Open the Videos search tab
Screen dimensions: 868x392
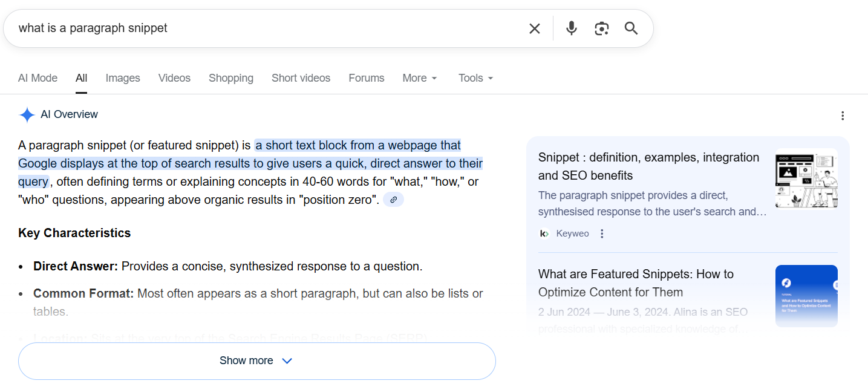pos(174,77)
